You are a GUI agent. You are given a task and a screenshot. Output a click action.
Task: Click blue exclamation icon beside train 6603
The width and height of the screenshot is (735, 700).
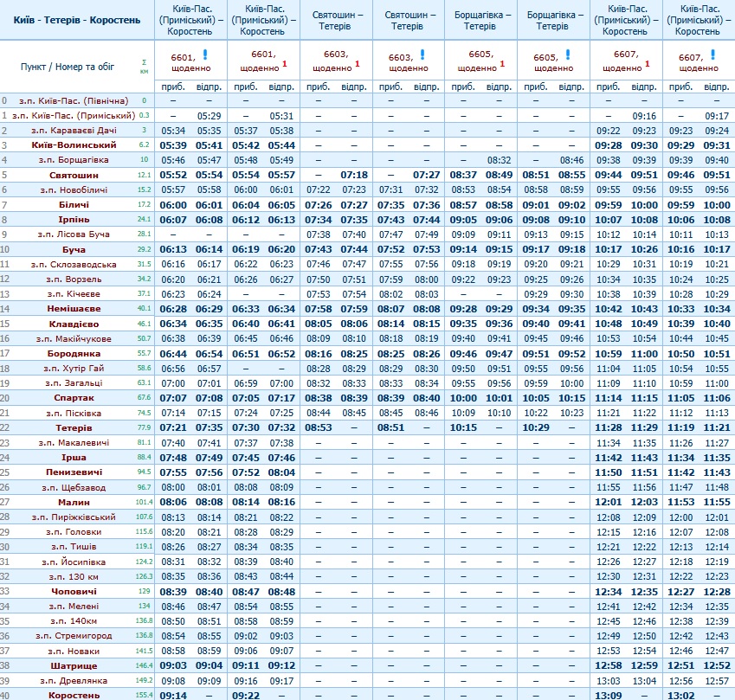point(422,55)
